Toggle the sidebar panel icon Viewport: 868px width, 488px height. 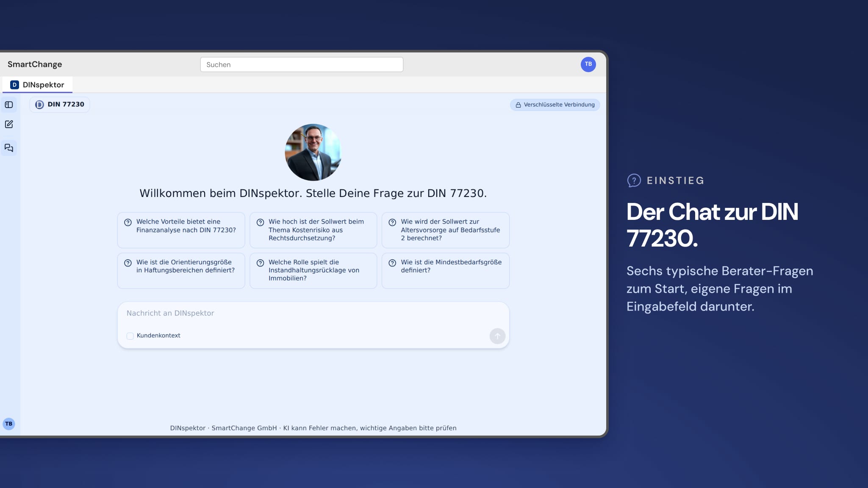[9, 105]
